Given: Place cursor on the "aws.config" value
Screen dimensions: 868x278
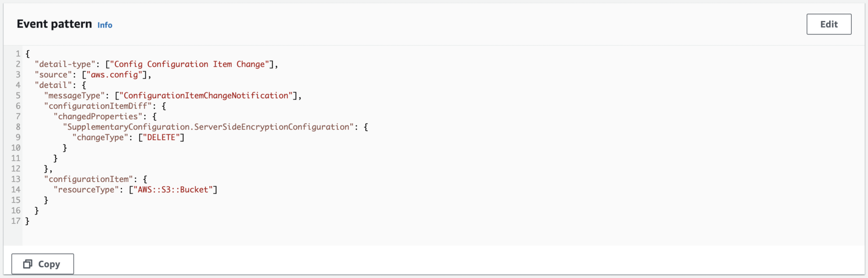Looking at the screenshot, I should (x=114, y=75).
